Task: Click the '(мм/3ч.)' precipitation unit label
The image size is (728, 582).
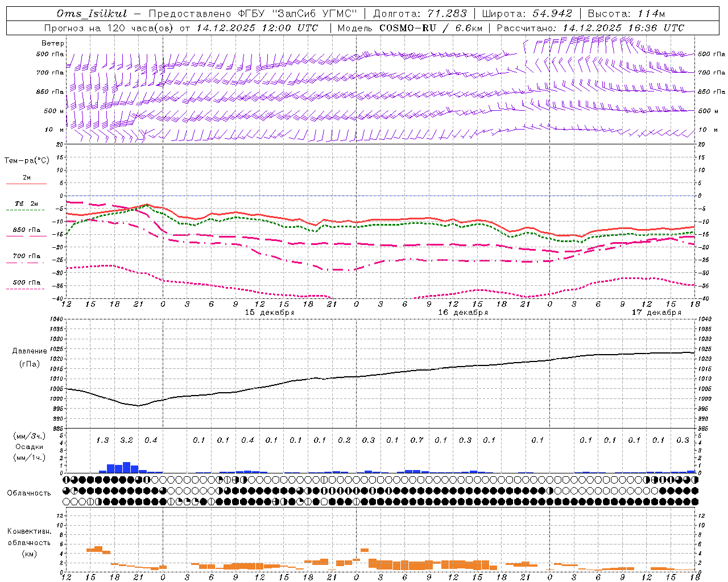Action: click(x=30, y=436)
